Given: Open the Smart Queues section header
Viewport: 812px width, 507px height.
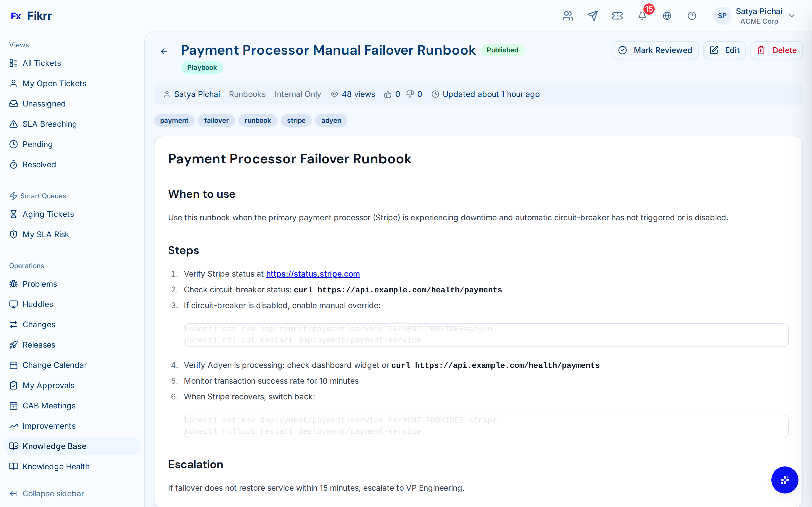Looking at the screenshot, I should point(43,196).
